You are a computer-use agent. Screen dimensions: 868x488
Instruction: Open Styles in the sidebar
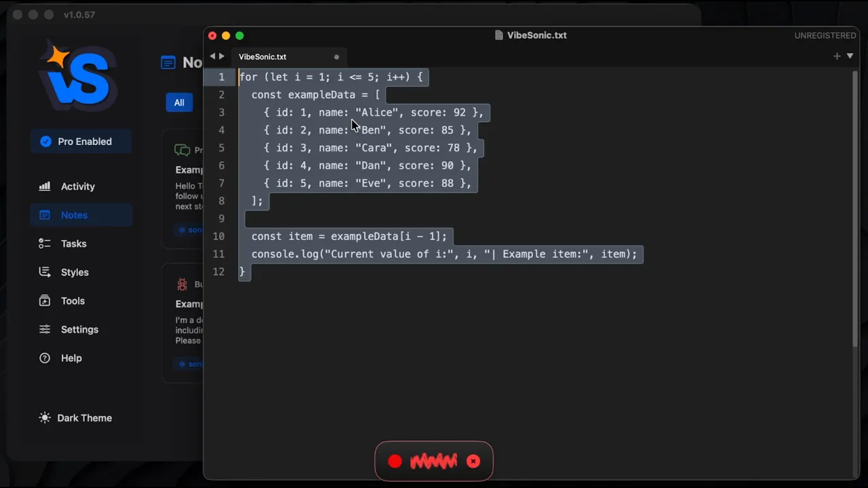pyautogui.click(x=81, y=272)
